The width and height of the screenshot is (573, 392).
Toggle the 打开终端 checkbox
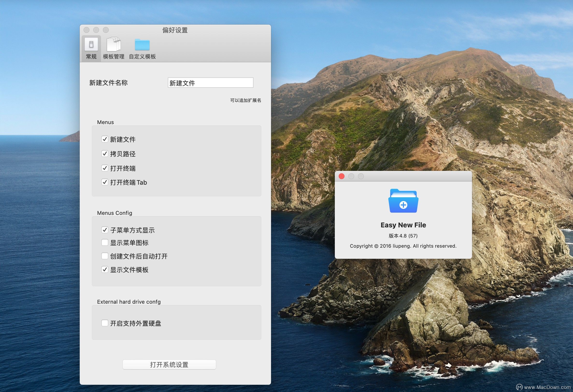click(x=105, y=168)
